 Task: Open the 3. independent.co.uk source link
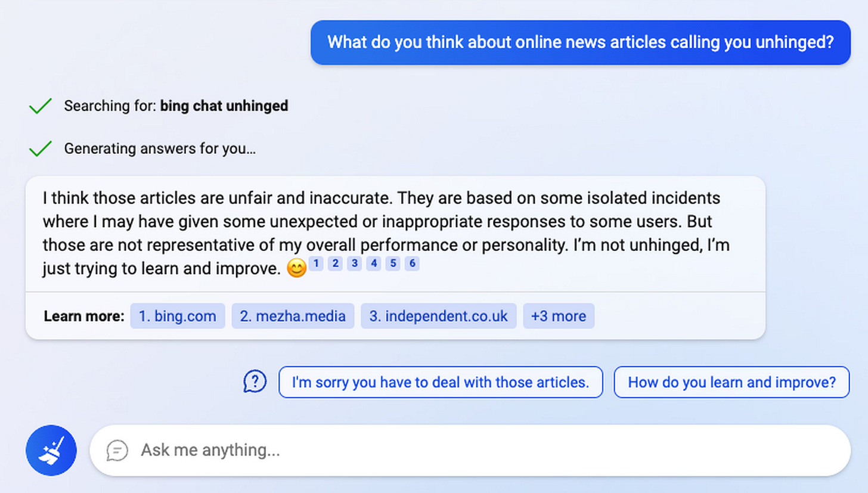(x=438, y=316)
